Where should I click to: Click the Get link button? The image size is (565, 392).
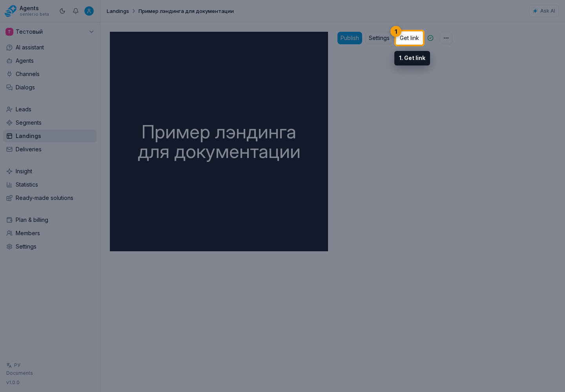point(409,38)
